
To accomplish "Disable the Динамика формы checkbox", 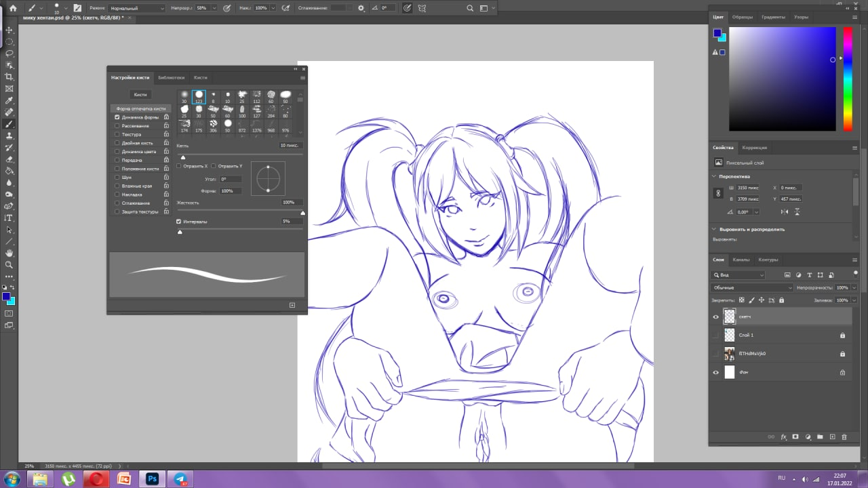I will coord(117,117).
